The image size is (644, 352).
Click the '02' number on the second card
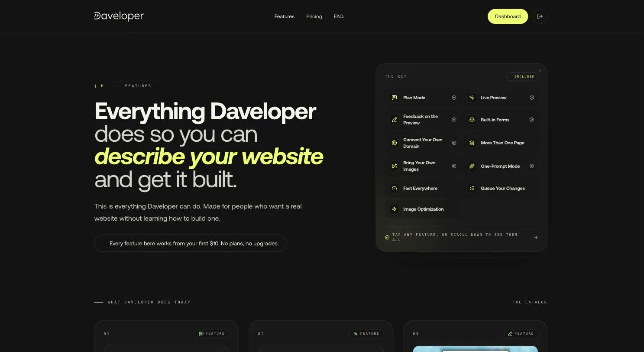point(261,334)
